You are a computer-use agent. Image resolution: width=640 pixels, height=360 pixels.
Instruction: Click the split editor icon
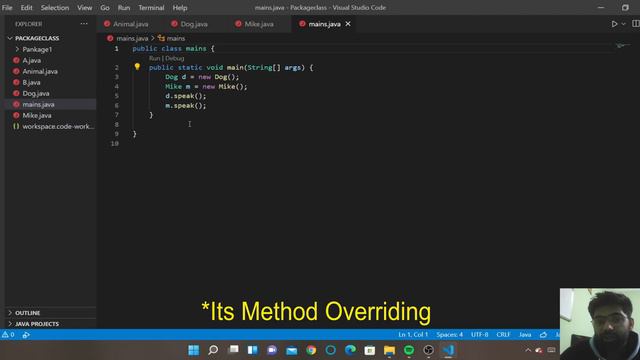tap(636, 24)
